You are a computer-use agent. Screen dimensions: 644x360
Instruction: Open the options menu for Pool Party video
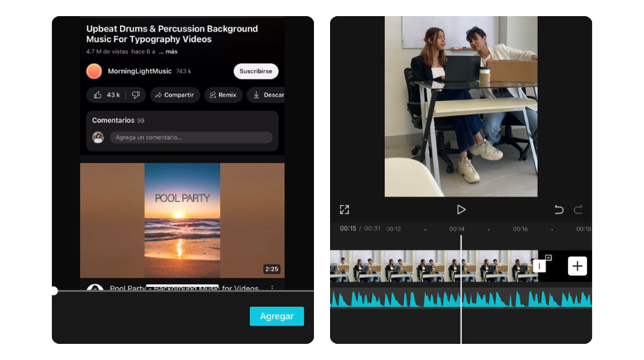click(x=272, y=288)
